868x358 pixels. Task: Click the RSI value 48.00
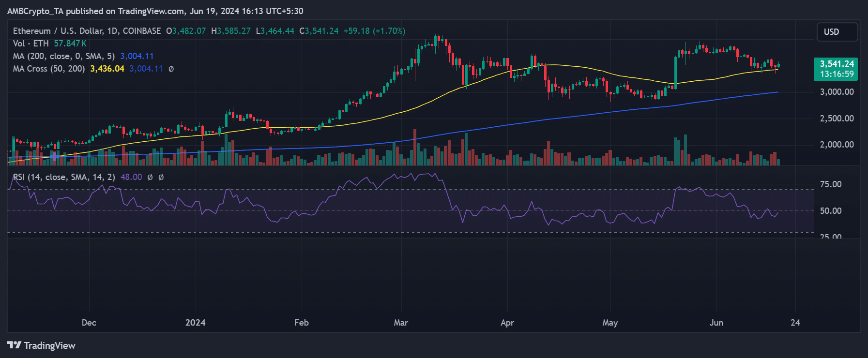pos(131,177)
